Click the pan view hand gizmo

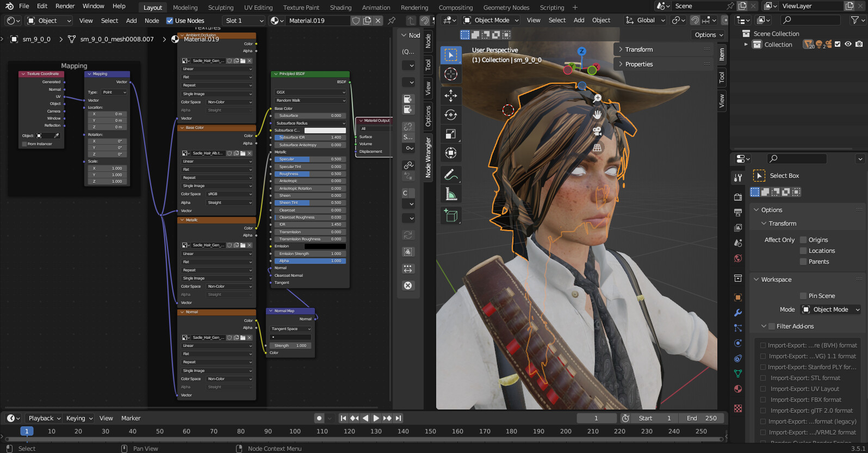(x=597, y=115)
